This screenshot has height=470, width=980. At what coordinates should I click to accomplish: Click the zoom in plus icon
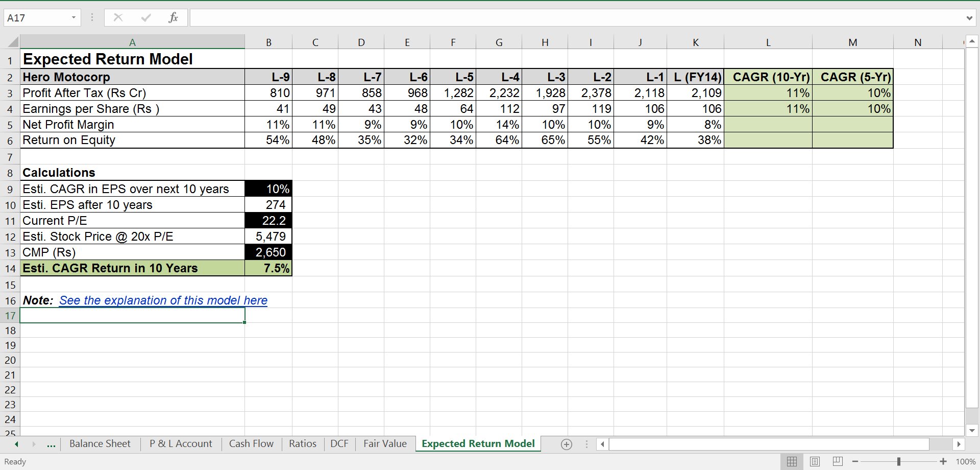click(x=943, y=461)
